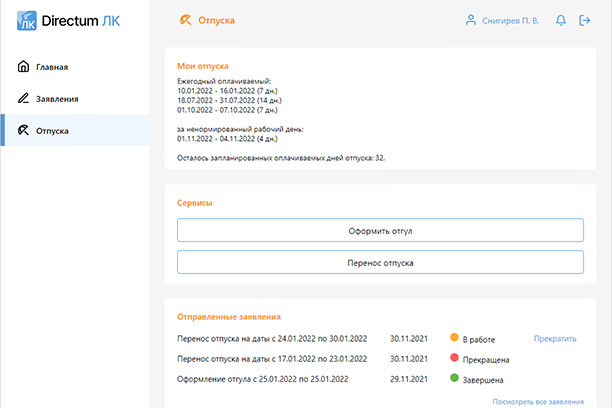
Task: Go to the Заявления sidebar section
Action: click(57, 99)
